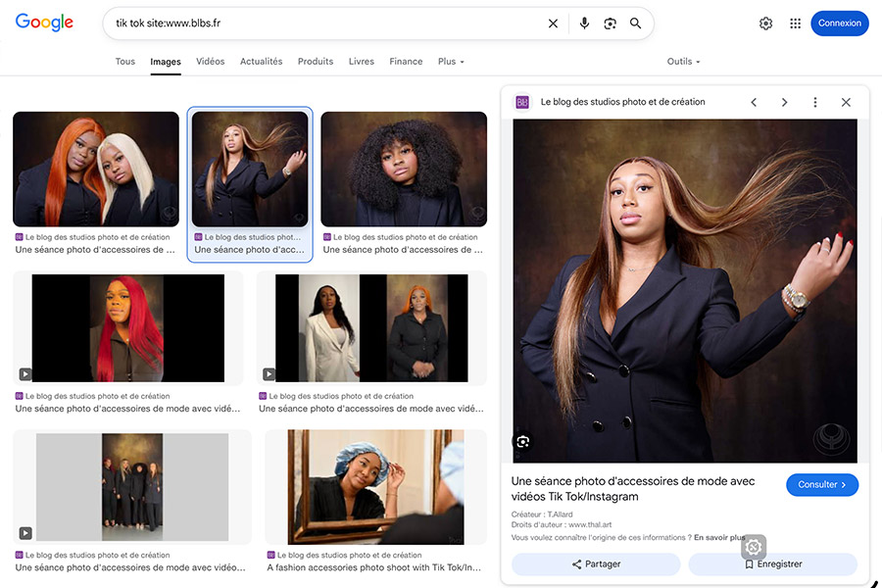Click the magnifier search icon

click(636, 24)
